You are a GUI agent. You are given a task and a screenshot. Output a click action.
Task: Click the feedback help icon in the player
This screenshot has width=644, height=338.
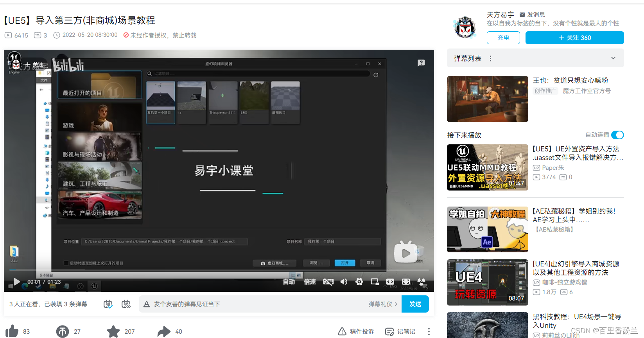pyautogui.click(x=421, y=63)
